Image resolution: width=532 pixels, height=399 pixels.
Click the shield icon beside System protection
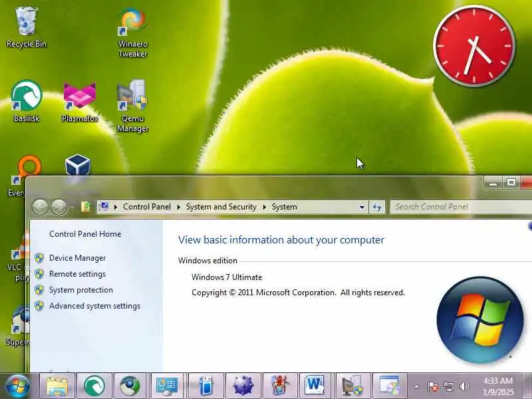coord(39,290)
